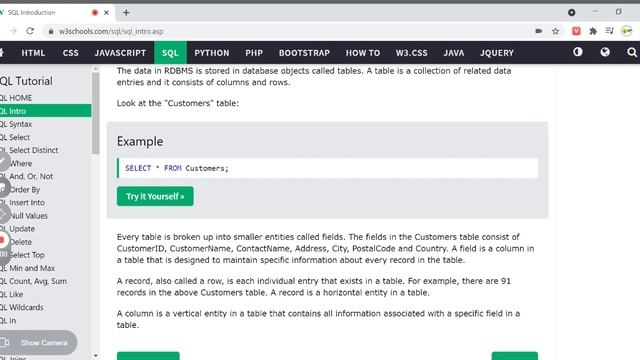Image resolution: width=640 pixels, height=360 pixels.
Task: Open a new browser tab
Action: [x=126, y=13]
